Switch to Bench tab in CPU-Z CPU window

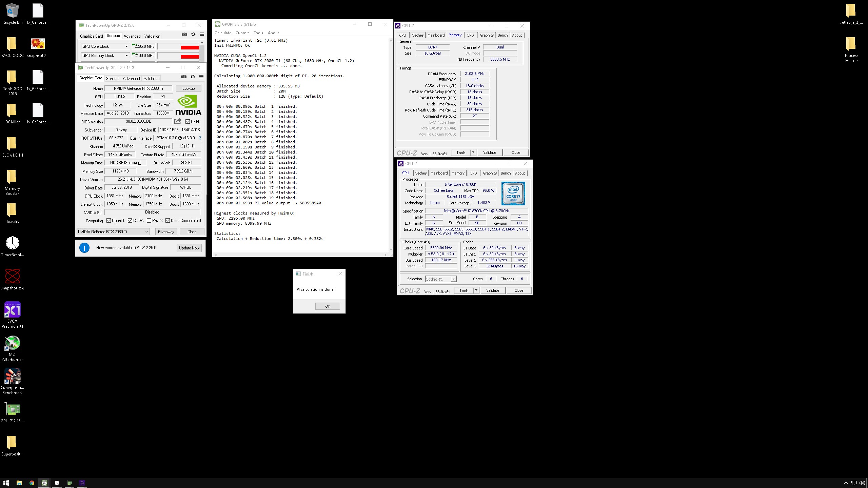(x=506, y=173)
